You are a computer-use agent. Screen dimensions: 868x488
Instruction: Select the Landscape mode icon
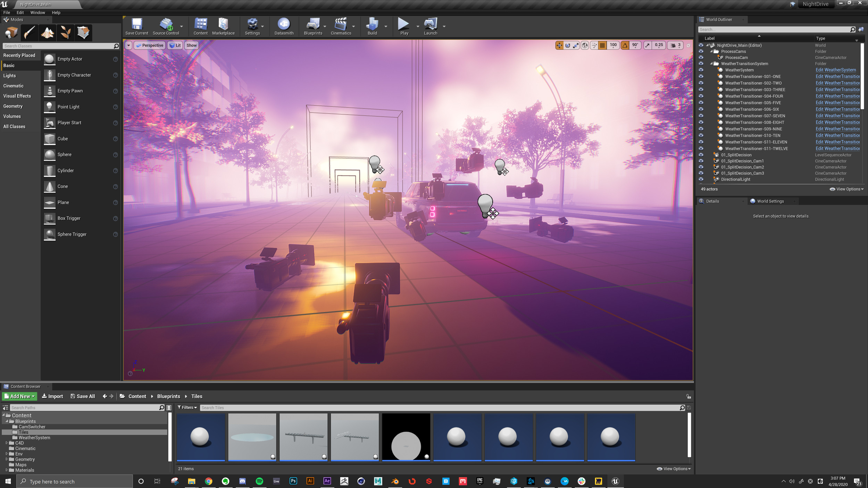click(x=48, y=33)
